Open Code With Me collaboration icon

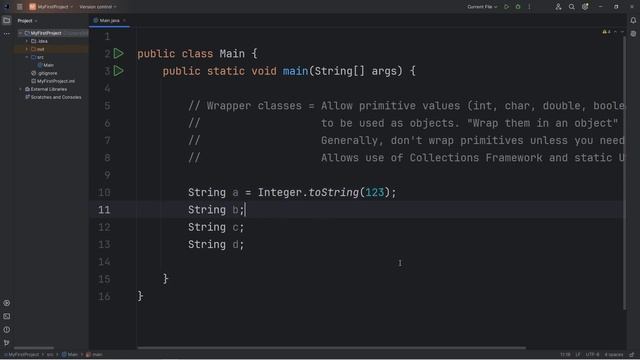[x=558, y=7]
